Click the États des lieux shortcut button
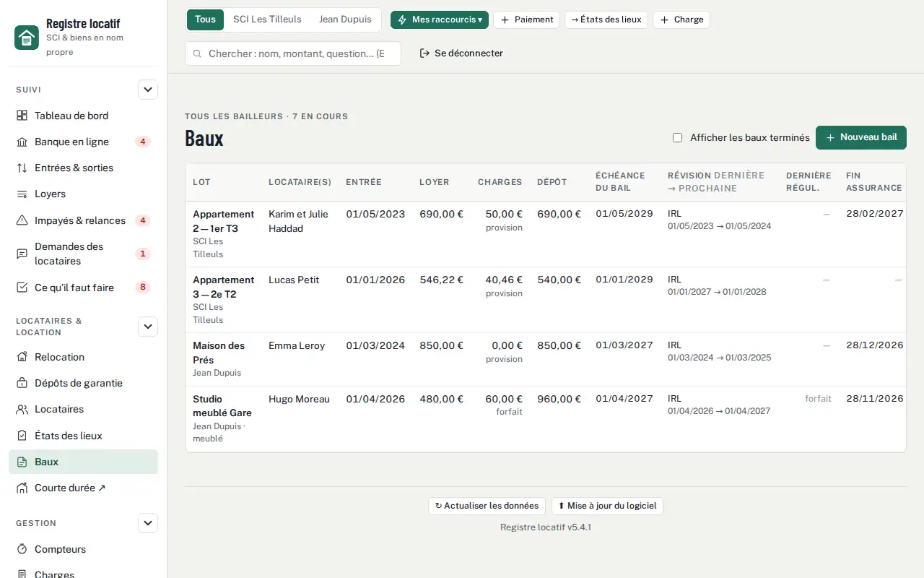This screenshot has height=578, width=924. pos(606,20)
